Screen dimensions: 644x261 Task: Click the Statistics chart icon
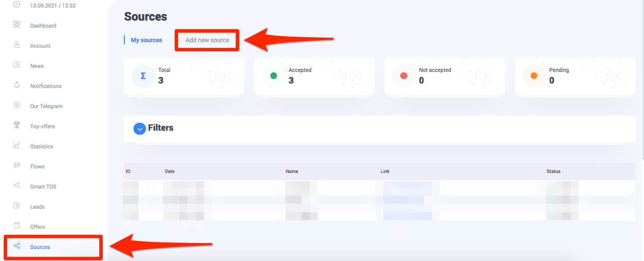17,145
